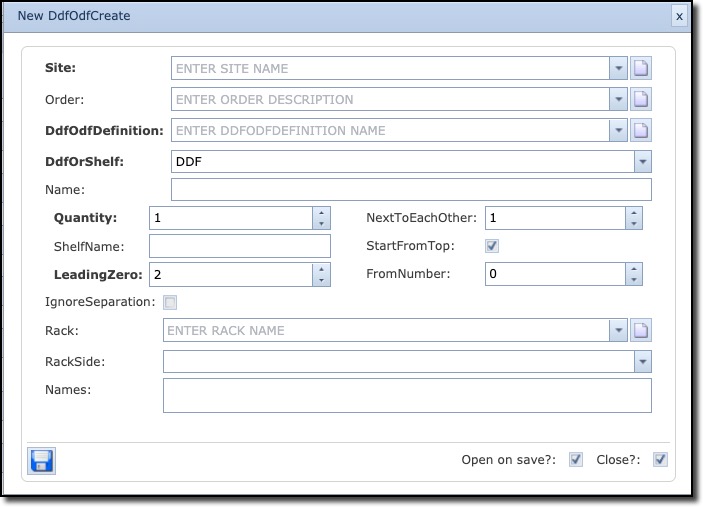The width and height of the screenshot is (703, 507).
Task: Open the Order dropdown arrow
Action: (x=619, y=100)
